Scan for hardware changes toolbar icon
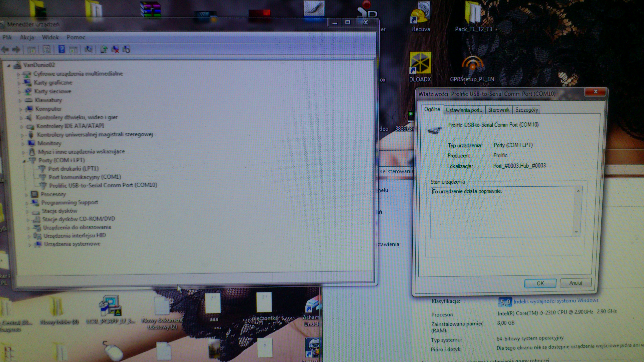This screenshot has width=644, height=362. (88, 49)
